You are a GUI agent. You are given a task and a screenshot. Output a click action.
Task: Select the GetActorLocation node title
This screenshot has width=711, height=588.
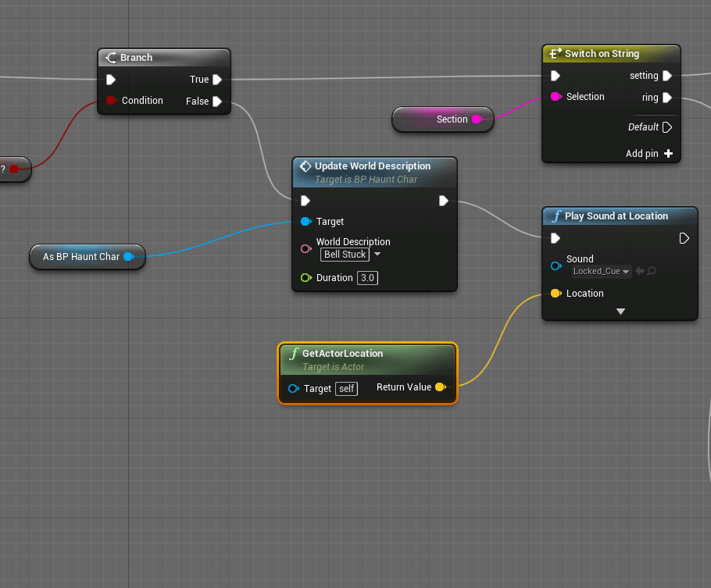pyautogui.click(x=342, y=354)
